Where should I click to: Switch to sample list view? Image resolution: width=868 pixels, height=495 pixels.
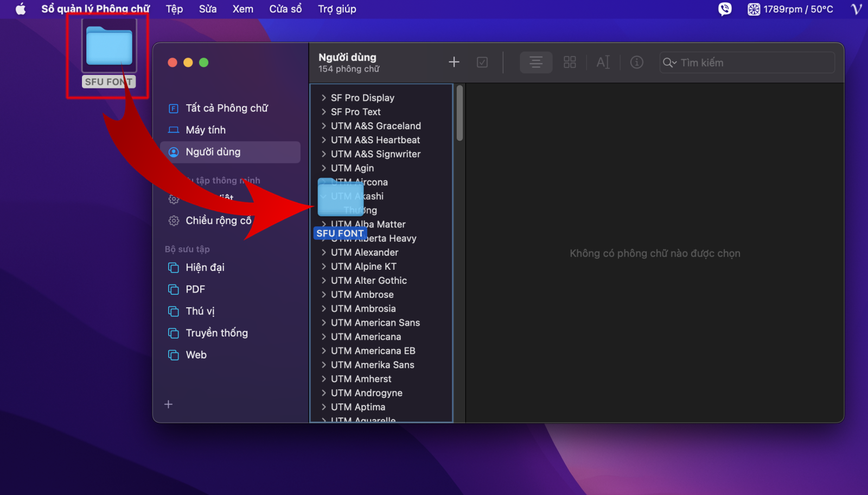pos(536,62)
